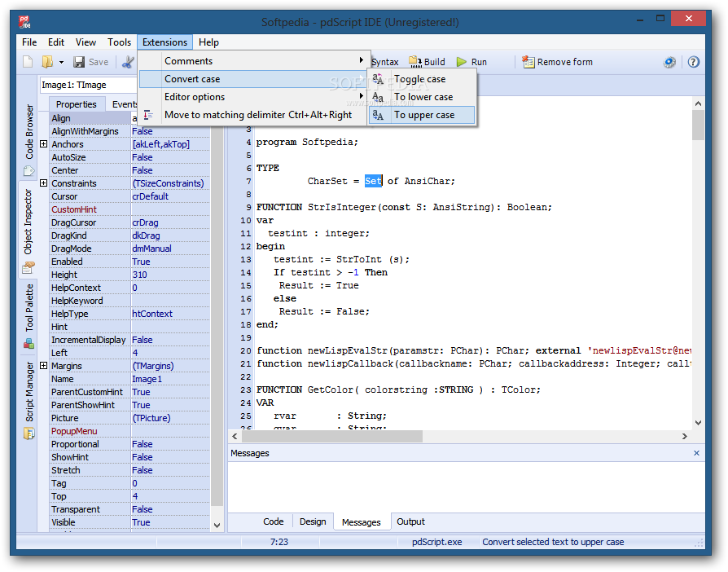Open the Tools menu
Screen dimensions: 728x572
[120, 42]
